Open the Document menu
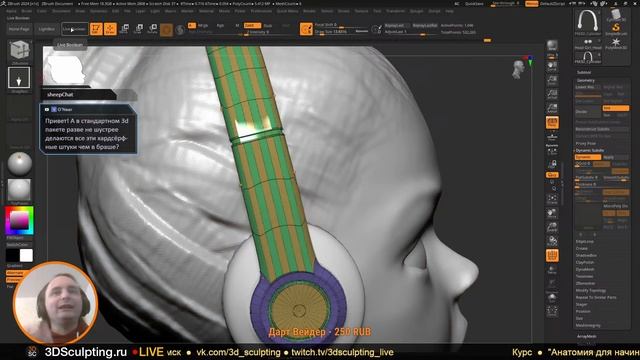The height and width of the screenshot is (360, 640). [61, 11]
